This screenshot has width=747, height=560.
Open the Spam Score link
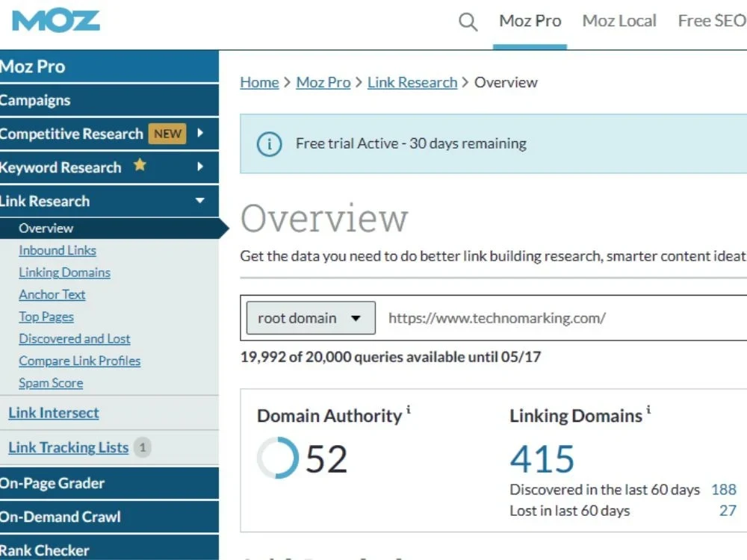51,383
